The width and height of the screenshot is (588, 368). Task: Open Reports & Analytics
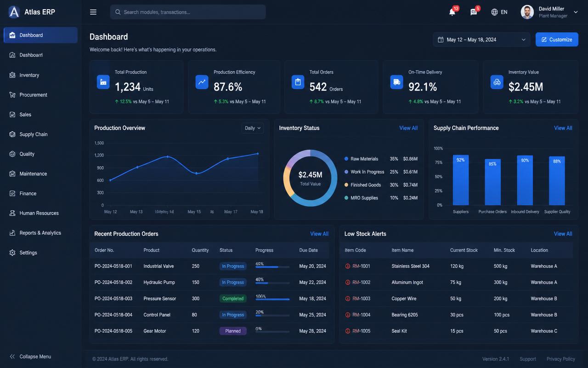pyautogui.click(x=40, y=233)
